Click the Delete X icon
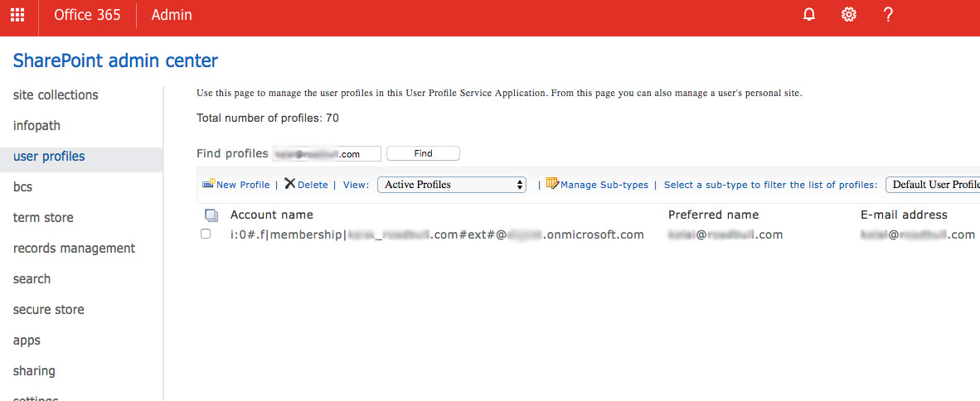Screen dimensions: 980x401 point(290,184)
